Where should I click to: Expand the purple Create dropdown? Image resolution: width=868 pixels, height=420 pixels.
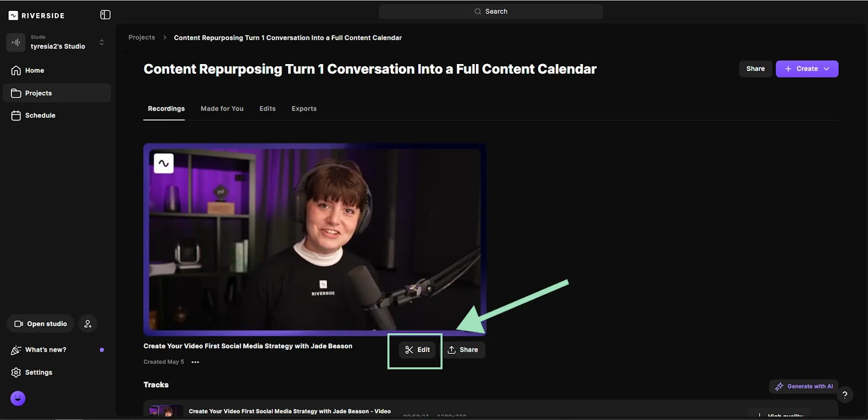click(807, 69)
